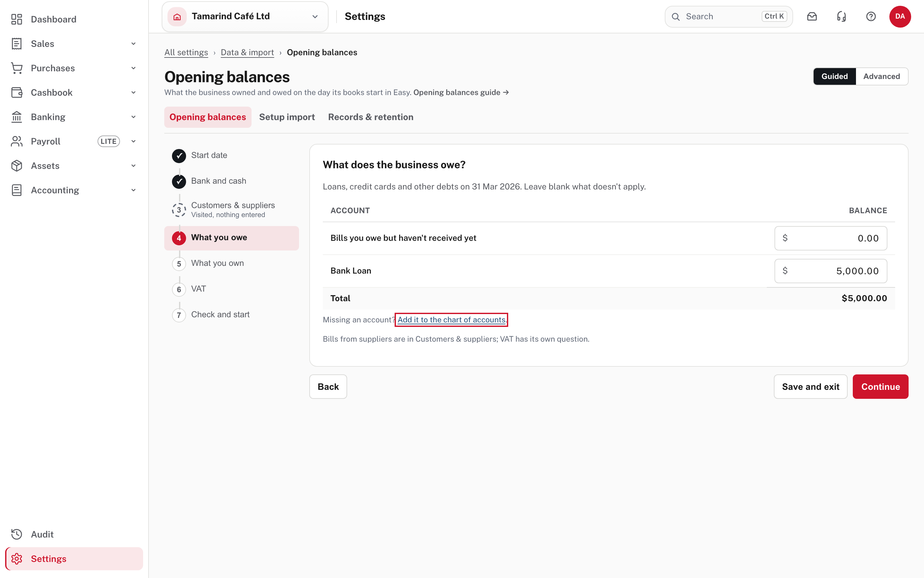Viewport: 924px width, 578px height.
Task: Click the Sales receipt icon
Action: coord(16,44)
